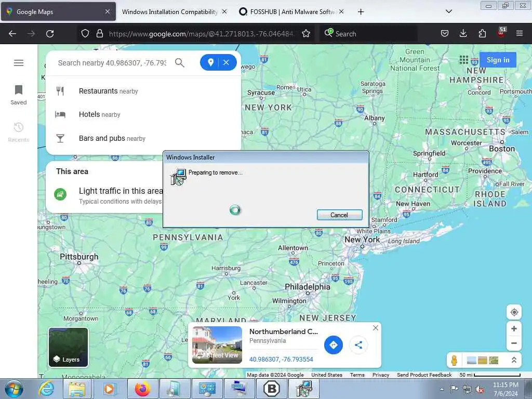
Task: Open extension icon with 51 badge
Action: (501, 33)
